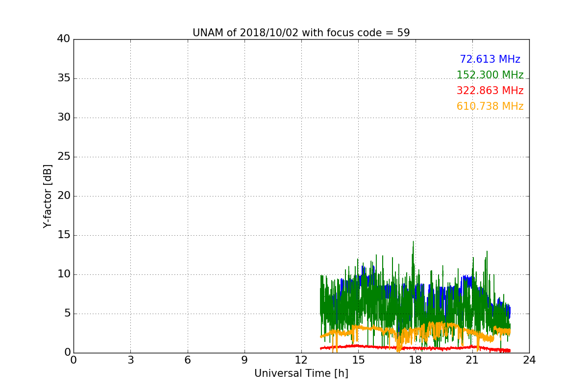
Task: Click the y-axis tick label 5
Action: tap(67, 314)
